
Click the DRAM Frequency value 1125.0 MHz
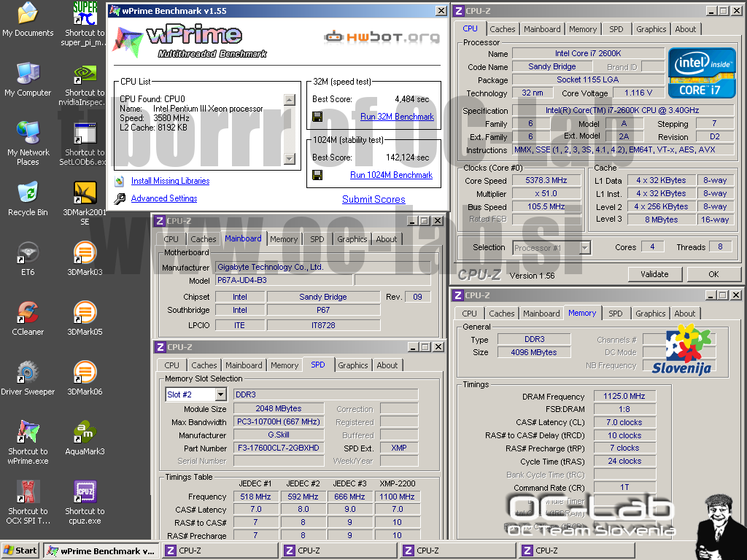(x=624, y=396)
